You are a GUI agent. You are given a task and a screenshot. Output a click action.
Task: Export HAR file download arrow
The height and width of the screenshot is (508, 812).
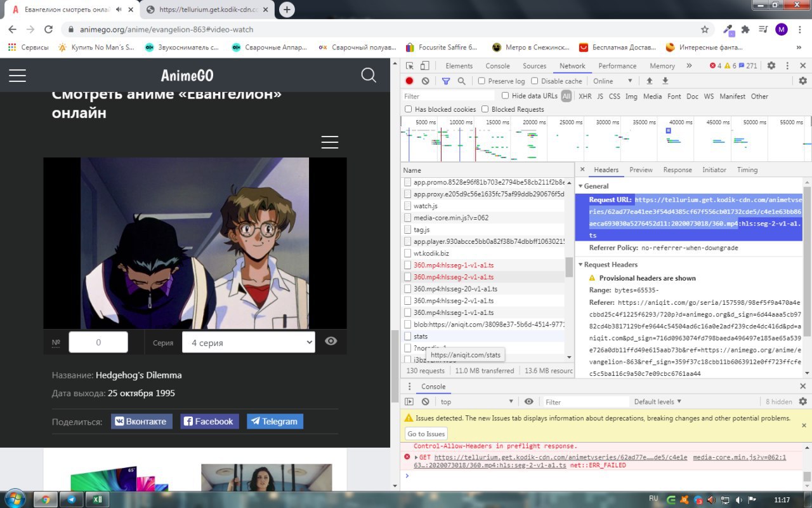(x=665, y=81)
